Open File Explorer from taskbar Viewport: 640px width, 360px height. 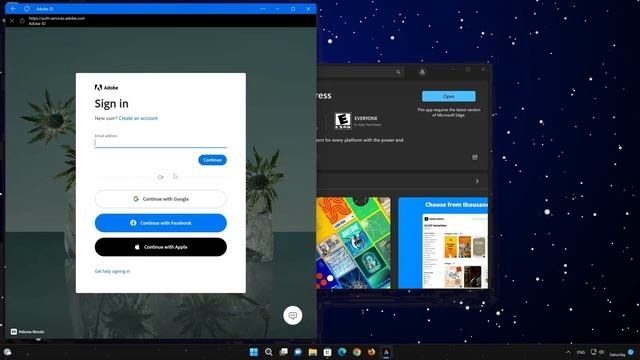point(313,352)
